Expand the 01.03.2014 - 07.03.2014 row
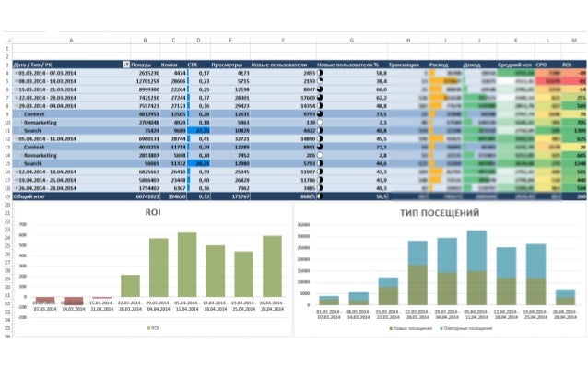 pos(16,73)
